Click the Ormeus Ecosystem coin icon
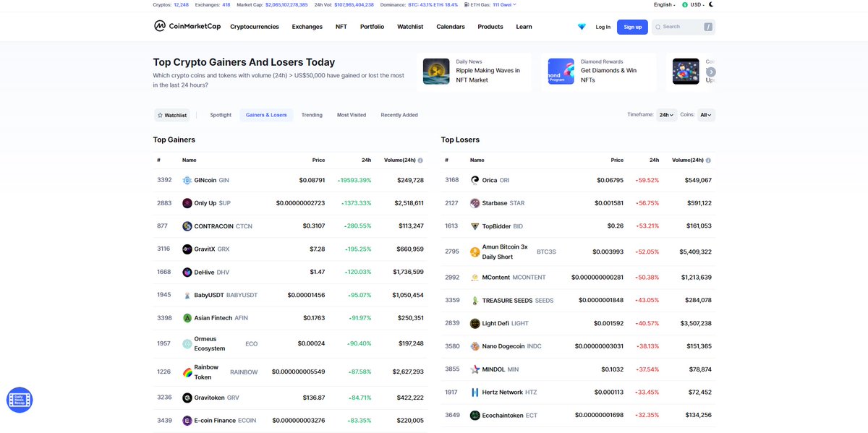Image resolution: width=868 pixels, height=433 pixels. pos(187,343)
